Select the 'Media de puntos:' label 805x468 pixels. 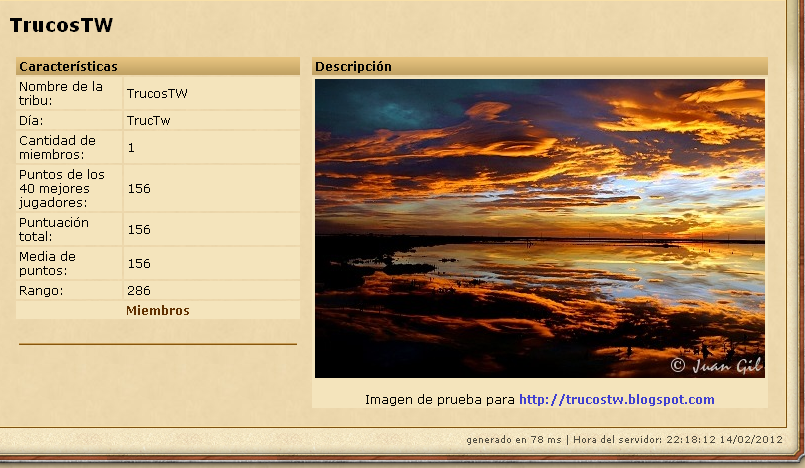coord(47,263)
